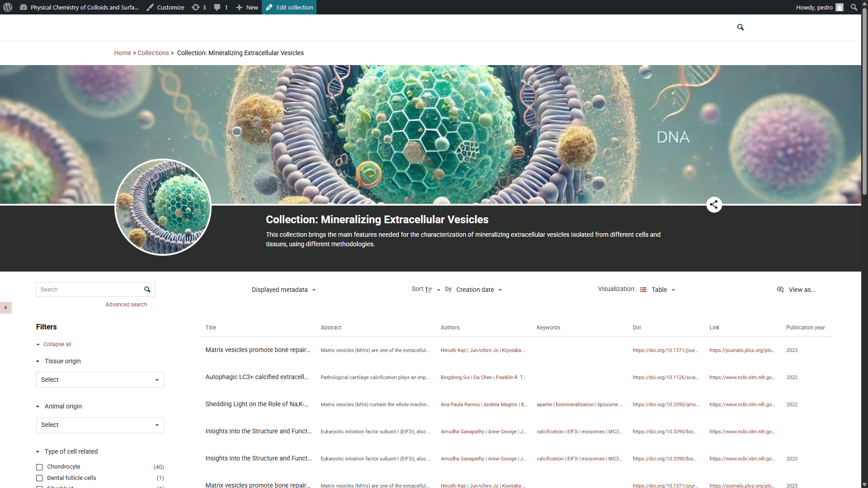Check the Dental follicle cells checkbox
The image size is (868, 488).
click(x=39, y=478)
